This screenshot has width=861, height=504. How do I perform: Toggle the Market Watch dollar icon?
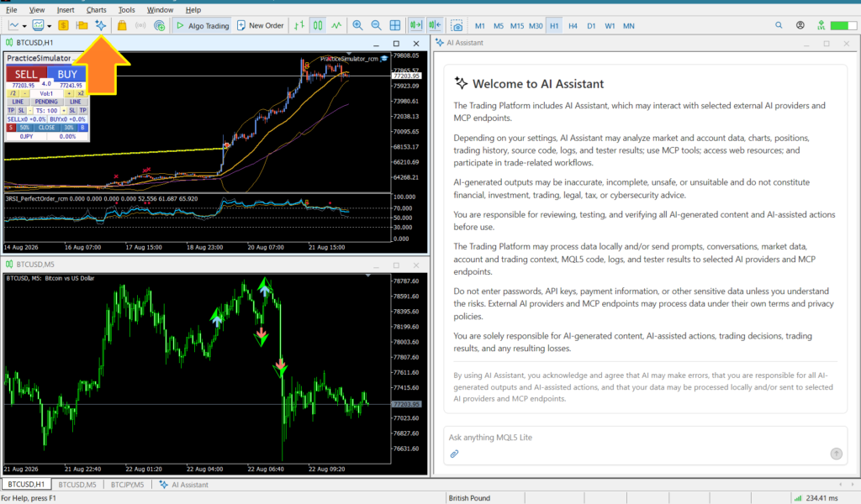[63, 25]
